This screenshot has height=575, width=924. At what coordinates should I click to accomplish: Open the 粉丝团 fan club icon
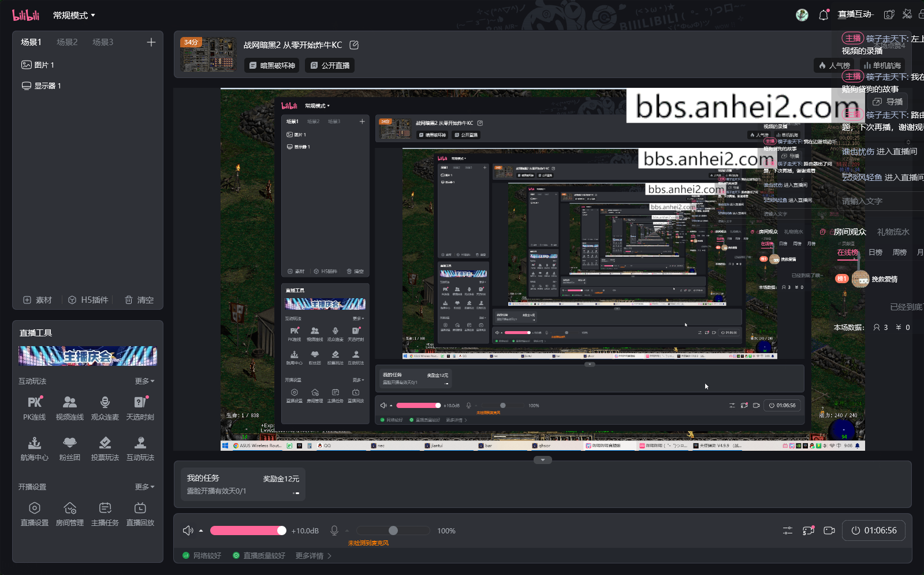tap(70, 449)
